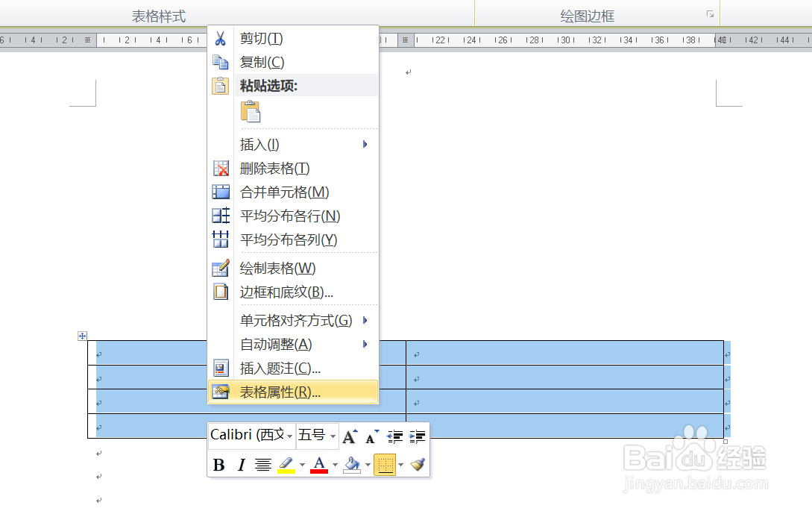Open shading color dropdown arrow
This screenshot has height=511, width=812.
pos(368,465)
